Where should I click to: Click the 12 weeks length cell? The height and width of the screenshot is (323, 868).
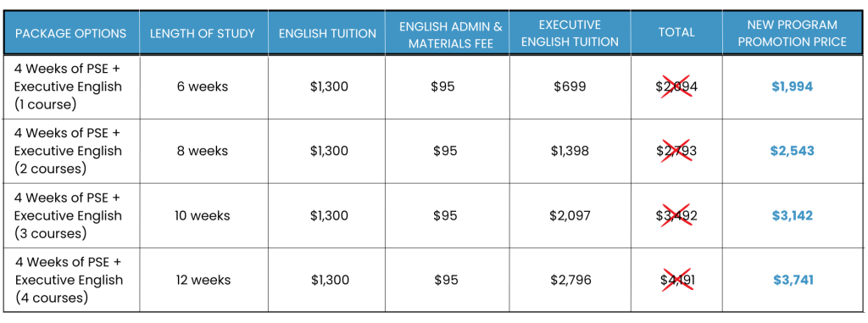pyautogui.click(x=203, y=280)
